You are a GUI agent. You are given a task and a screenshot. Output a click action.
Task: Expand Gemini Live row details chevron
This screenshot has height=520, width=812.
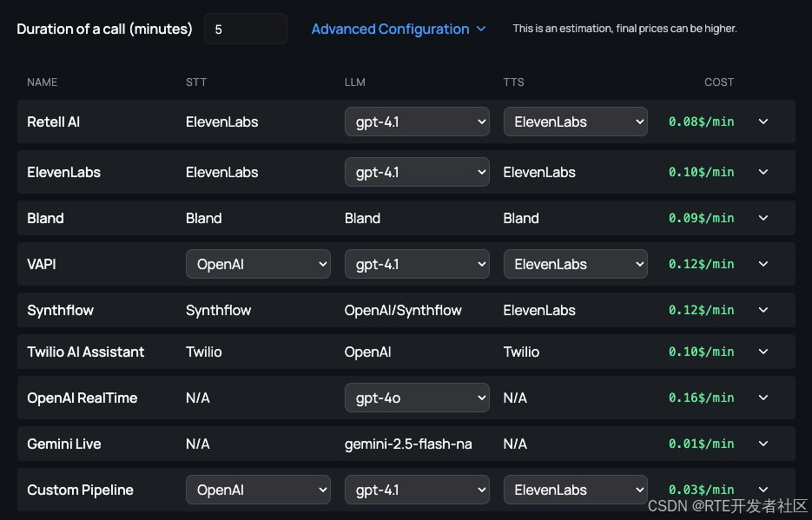[x=763, y=444]
